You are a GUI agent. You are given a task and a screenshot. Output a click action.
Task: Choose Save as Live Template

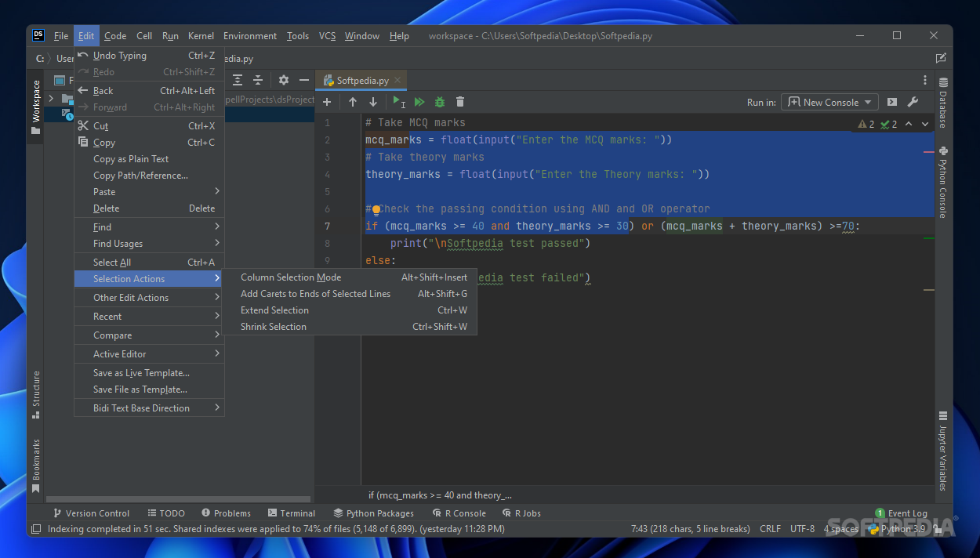coord(149,372)
